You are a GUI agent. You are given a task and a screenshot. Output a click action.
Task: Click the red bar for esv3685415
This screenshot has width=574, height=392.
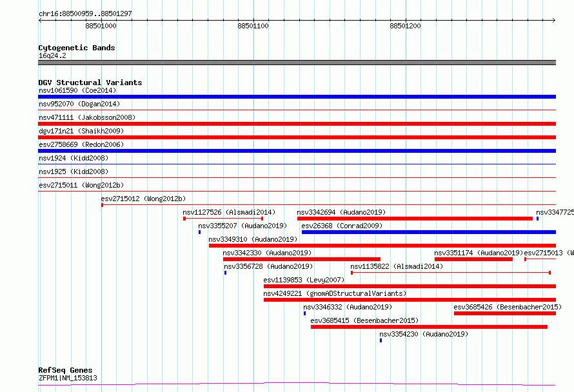[429, 327]
